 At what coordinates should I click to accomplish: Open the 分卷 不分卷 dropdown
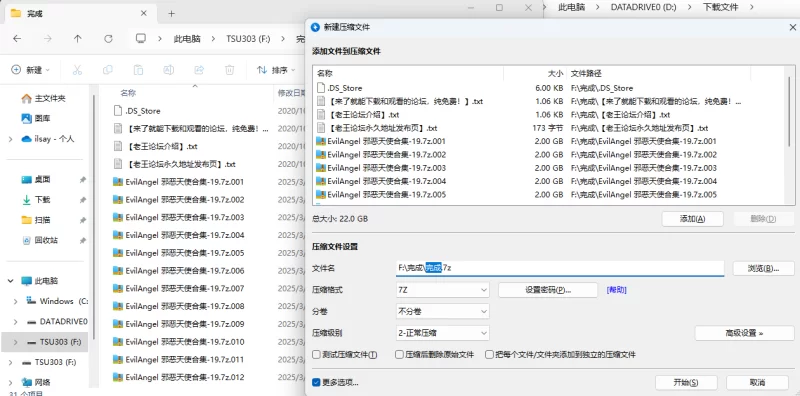[x=442, y=311]
